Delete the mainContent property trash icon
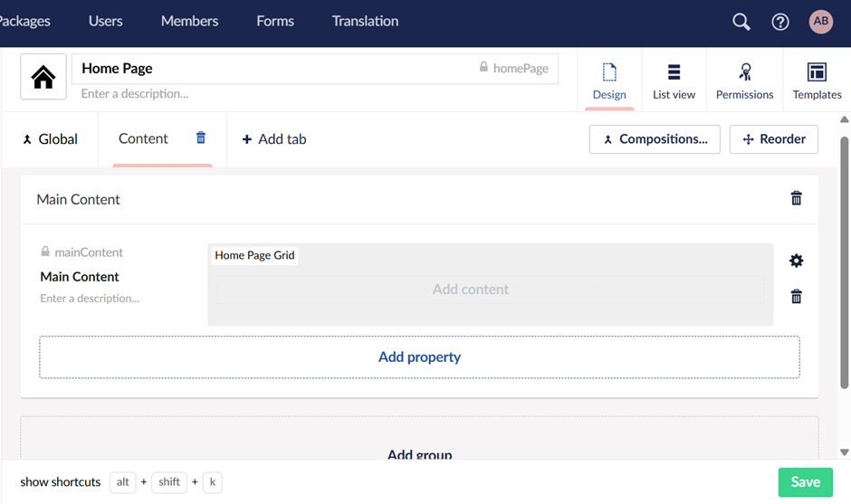 [796, 297]
